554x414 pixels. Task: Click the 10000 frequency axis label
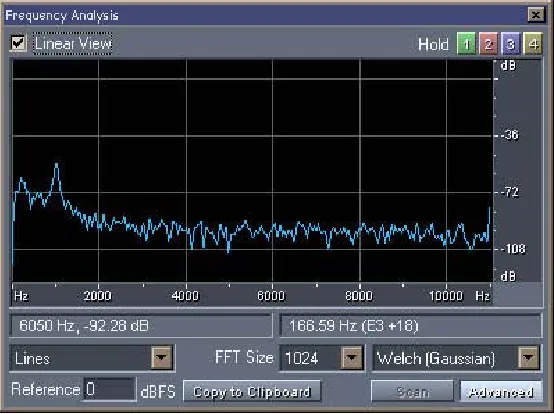(446, 295)
